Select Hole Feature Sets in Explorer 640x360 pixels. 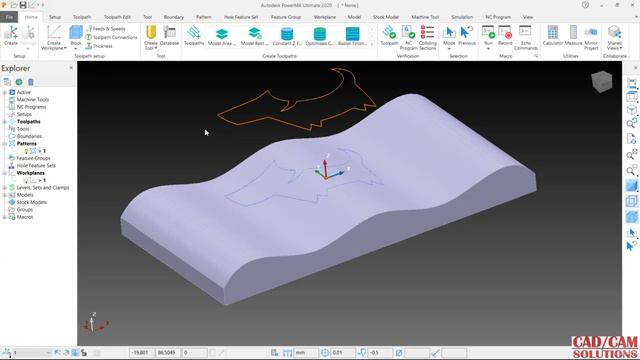pos(36,166)
